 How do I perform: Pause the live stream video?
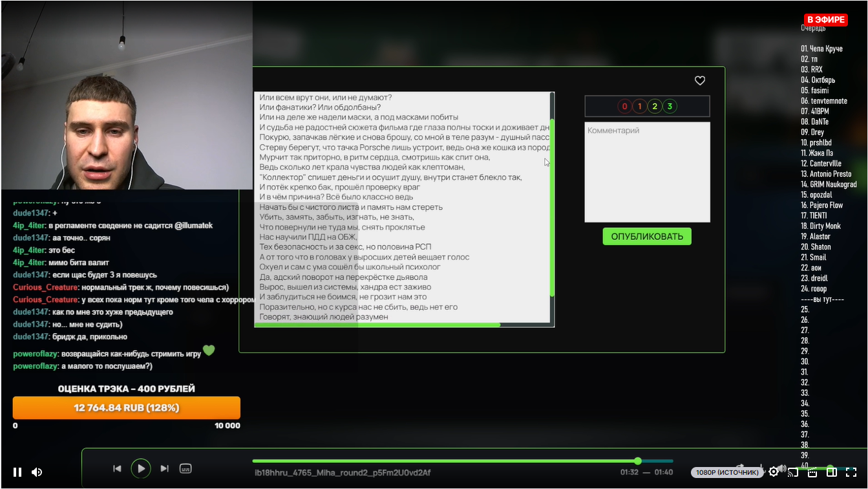[x=17, y=472]
